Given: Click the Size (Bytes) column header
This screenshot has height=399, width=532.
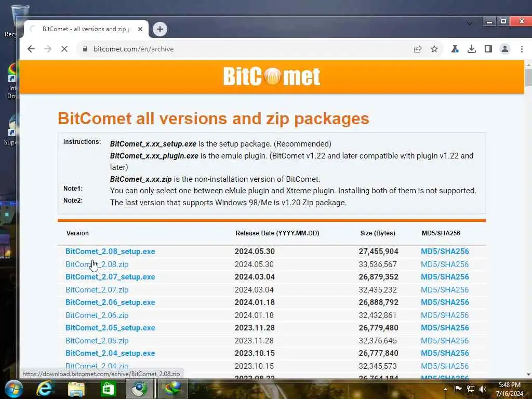Looking at the screenshot, I should click(378, 233).
